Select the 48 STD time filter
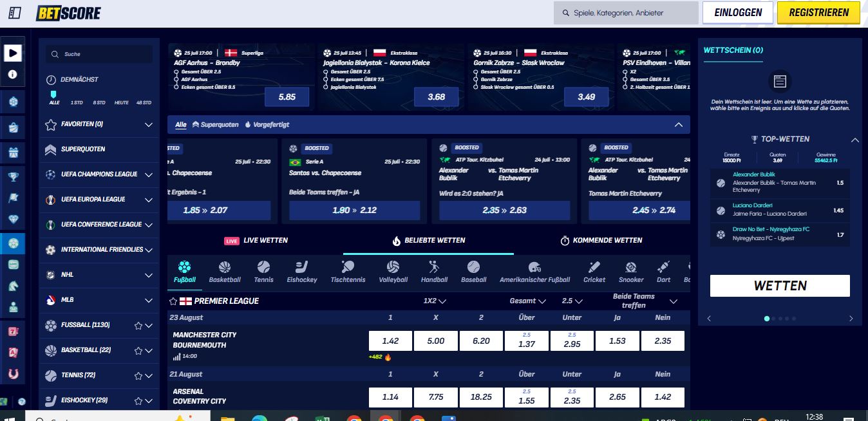 pos(144,102)
